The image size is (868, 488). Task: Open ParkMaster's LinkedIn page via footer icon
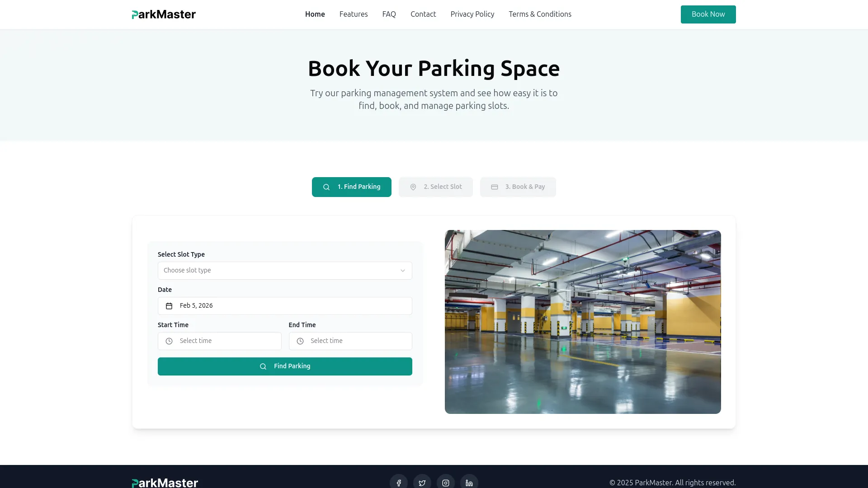tap(469, 482)
